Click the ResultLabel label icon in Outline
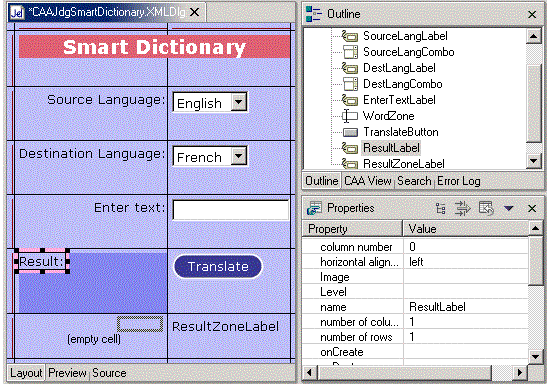This screenshot has height=384, width=547. tap(350, 148)
